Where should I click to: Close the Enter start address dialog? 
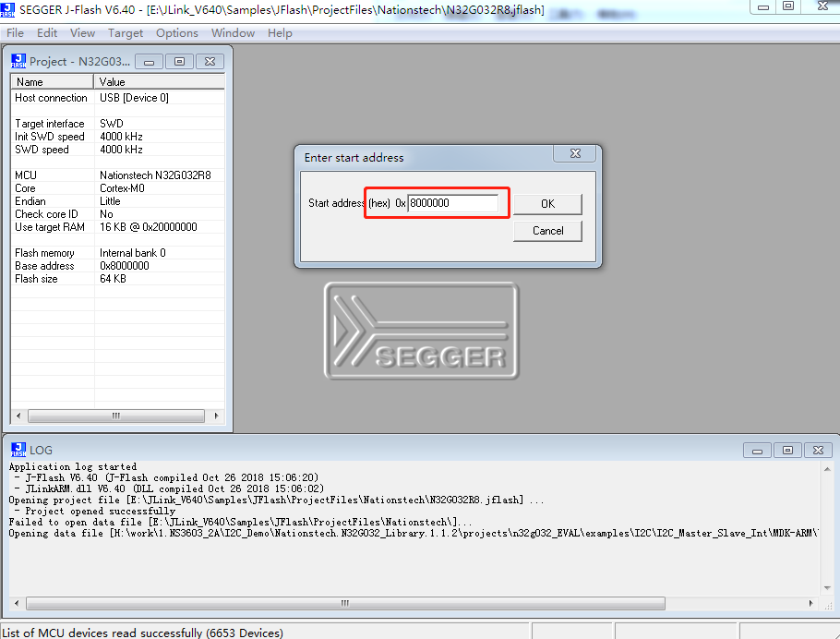(x=575, y=153)
